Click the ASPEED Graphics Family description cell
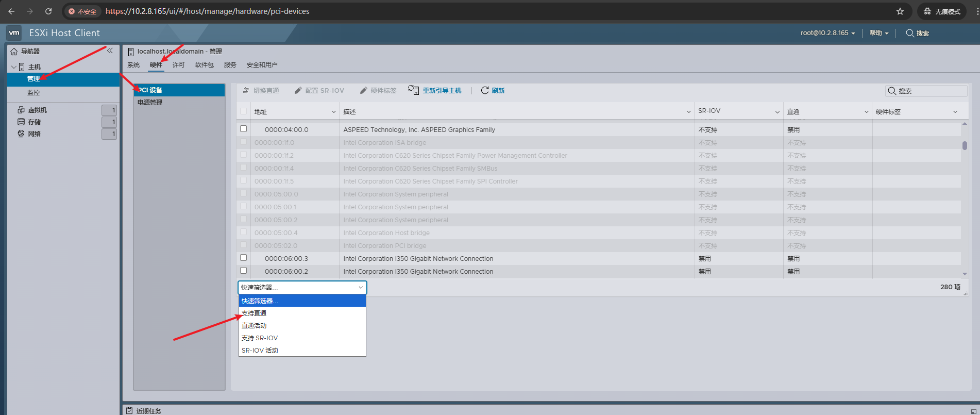980x415 pixels. point(517,129)
